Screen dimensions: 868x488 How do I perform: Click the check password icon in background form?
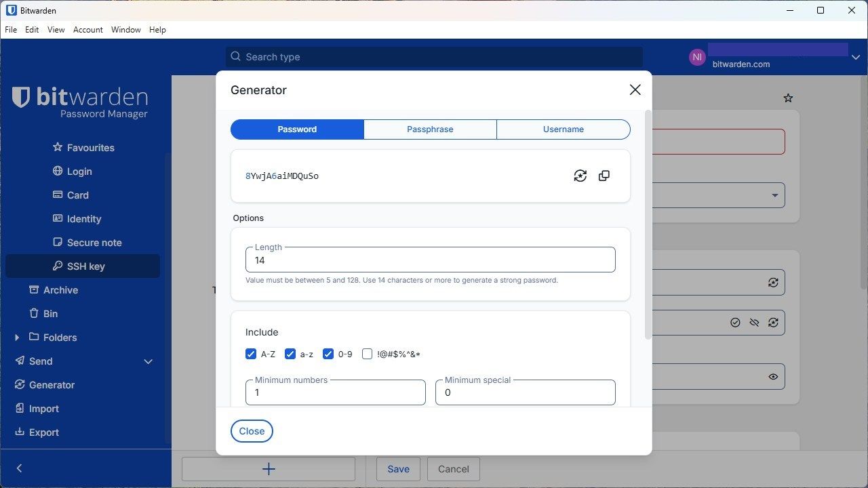tap(735, 323)
